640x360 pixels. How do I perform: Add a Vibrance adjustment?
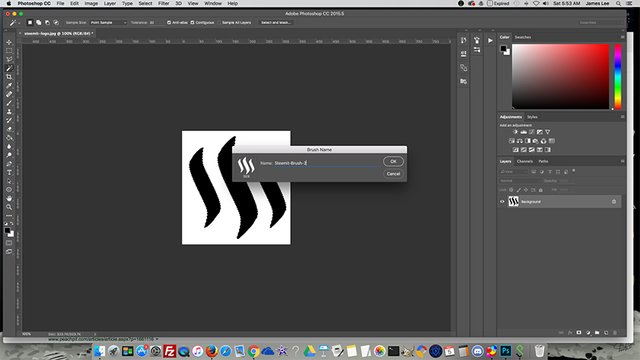point(547,132)
